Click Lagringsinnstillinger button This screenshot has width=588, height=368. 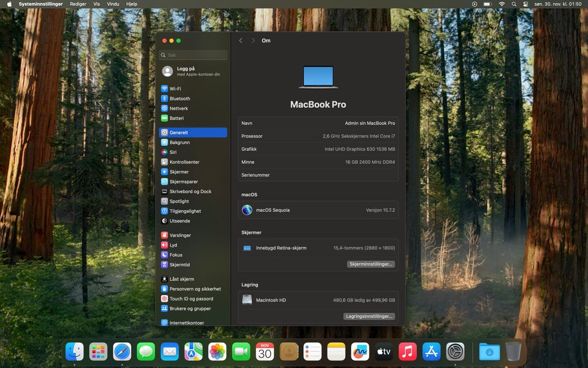point(369,316)
